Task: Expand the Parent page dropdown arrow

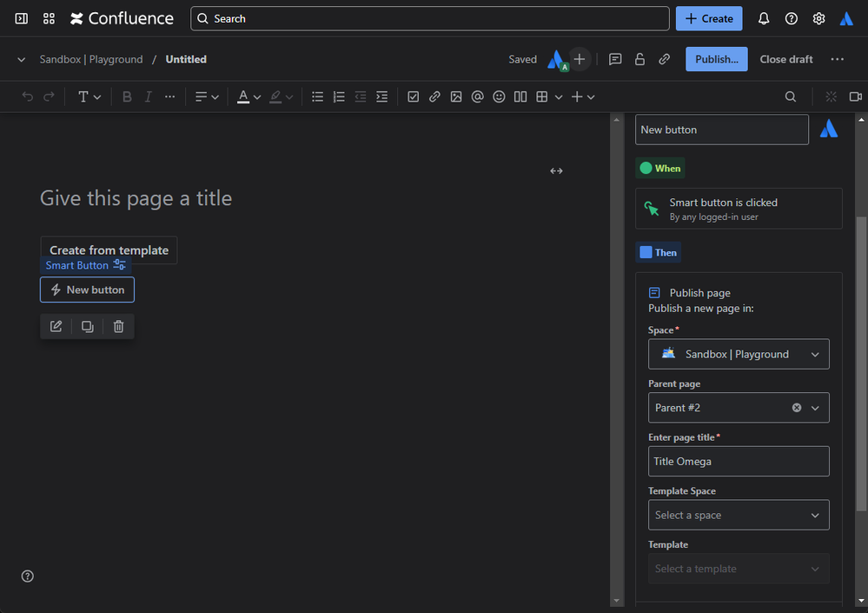Action: point(815,408)
